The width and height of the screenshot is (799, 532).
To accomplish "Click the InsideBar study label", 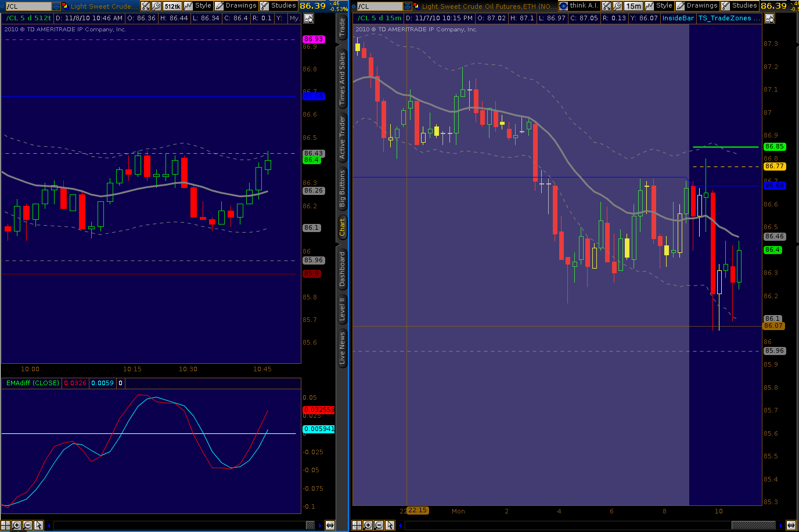I will click(678, 18).
